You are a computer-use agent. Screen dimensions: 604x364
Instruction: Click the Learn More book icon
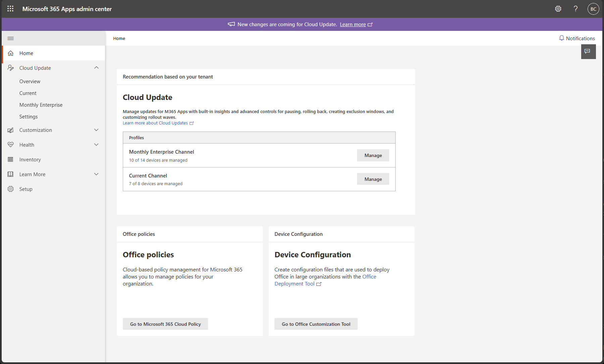click(x=11, y=174)
